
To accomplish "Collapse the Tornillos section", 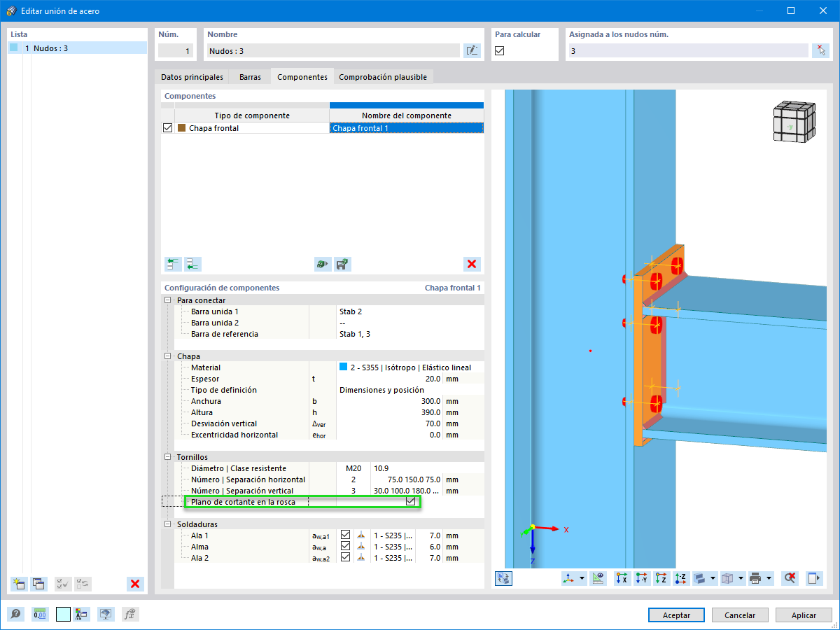I will pyautogui.click(x=167, y=457).
